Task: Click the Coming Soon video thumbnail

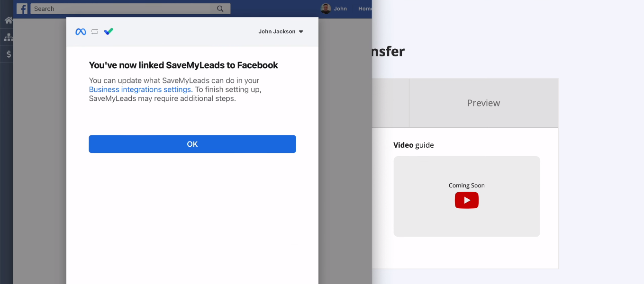Action: (467, 196)
